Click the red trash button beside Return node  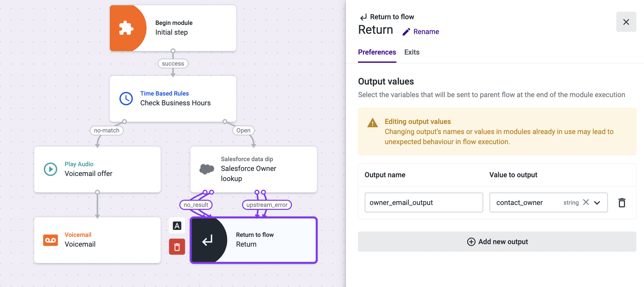pyautogui.click(x=177, y=247)
